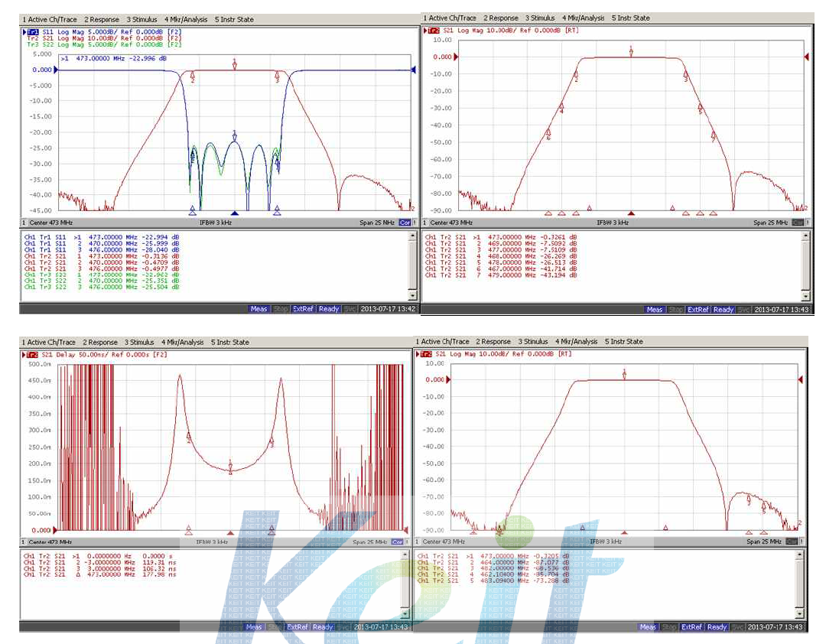
Task: Click Ready status in the five-marker S21 window
Action: (x=717, y=627)
